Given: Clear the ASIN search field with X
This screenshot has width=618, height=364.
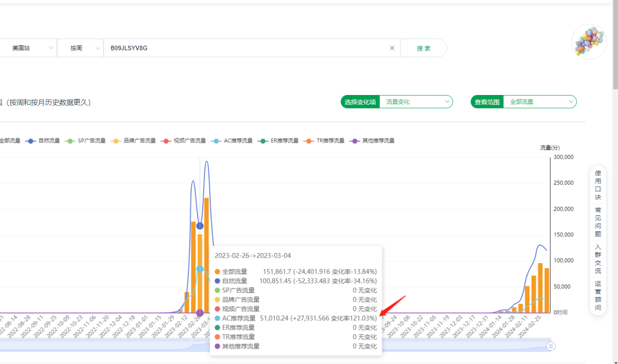Looking at the screenshot, I should tap(392, 48).
